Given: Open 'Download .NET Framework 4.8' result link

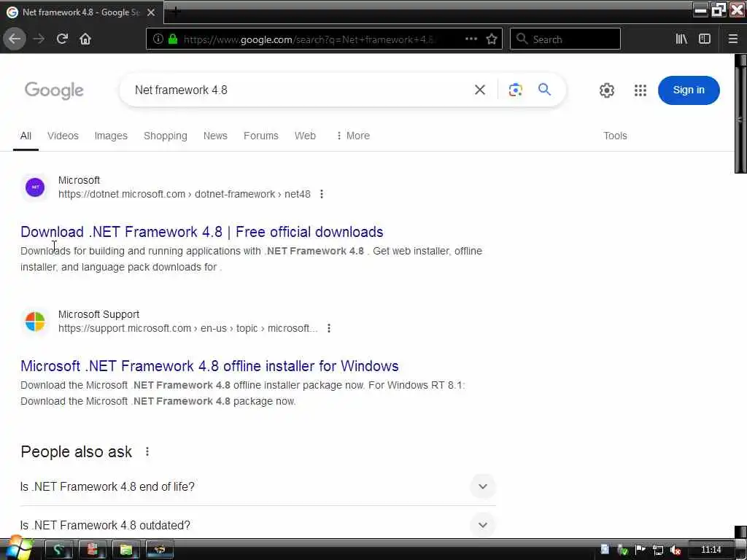Looking at the screenshot, I should (202, 232).
